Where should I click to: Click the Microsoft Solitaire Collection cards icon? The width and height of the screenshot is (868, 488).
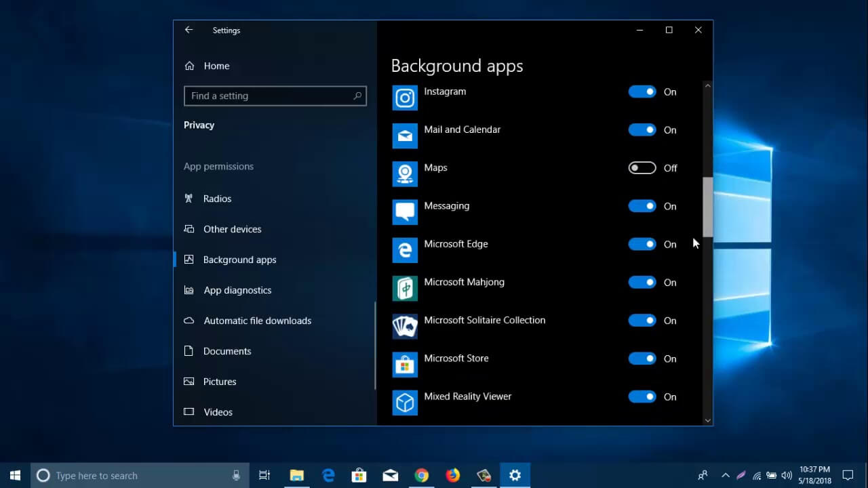pyautogui.click(x=405, y=326)
